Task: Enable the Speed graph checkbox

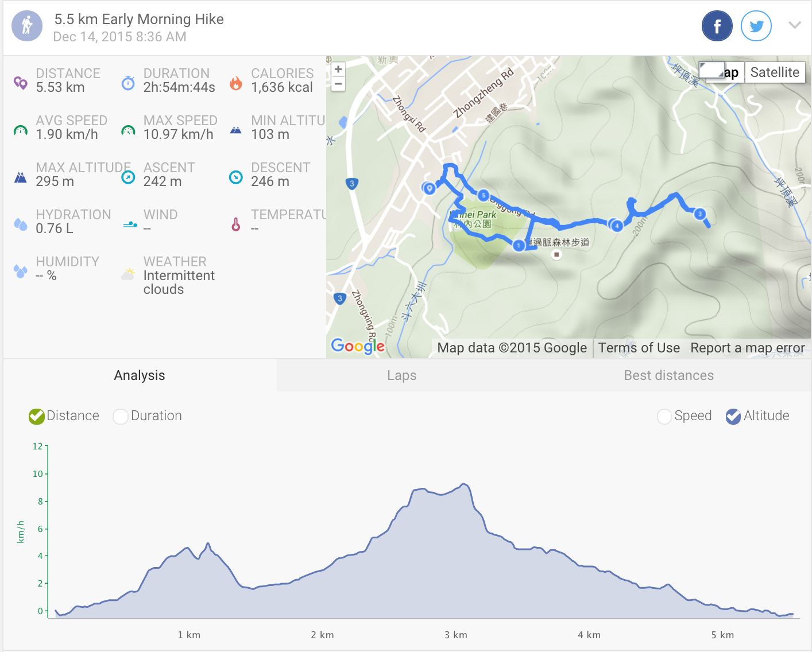Action: pos(664,416)
